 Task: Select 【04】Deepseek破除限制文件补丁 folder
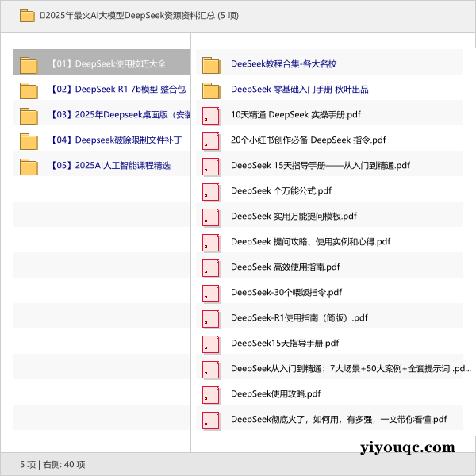[128, 140]
